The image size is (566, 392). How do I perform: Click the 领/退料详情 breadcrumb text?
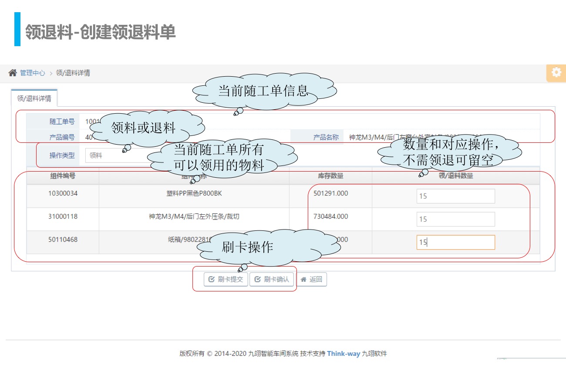point(73,73)
